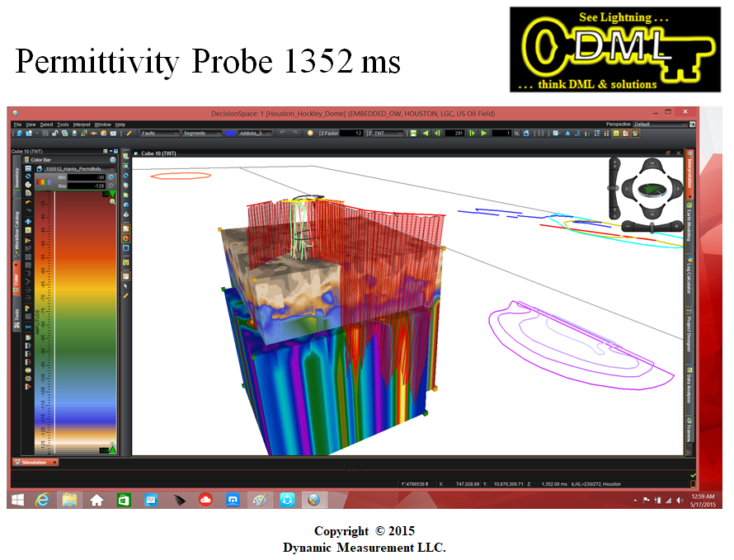Open the Perspective Default dropdown
Image resolution: width=734 pixels, height=560 pixels.
click(661, 124)
